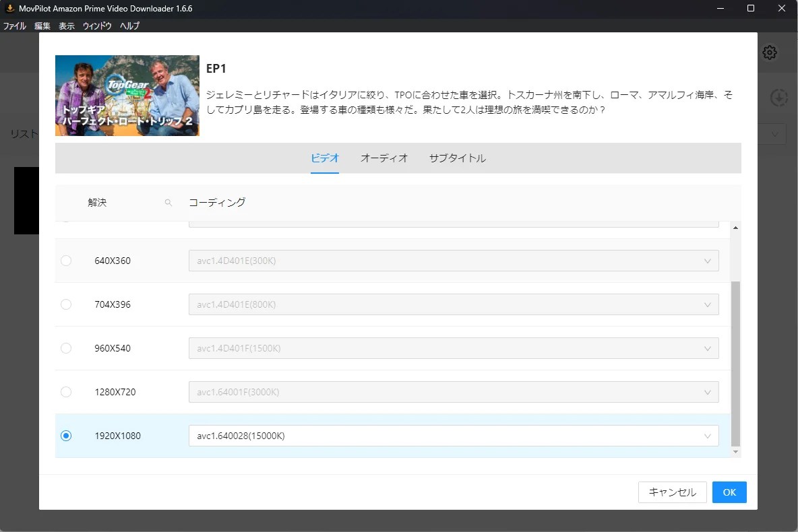Screen dimensions: 798x532
Task: Open the avc1.4D401F(1500K) coding dropdown
Action: tap(453, 348)
